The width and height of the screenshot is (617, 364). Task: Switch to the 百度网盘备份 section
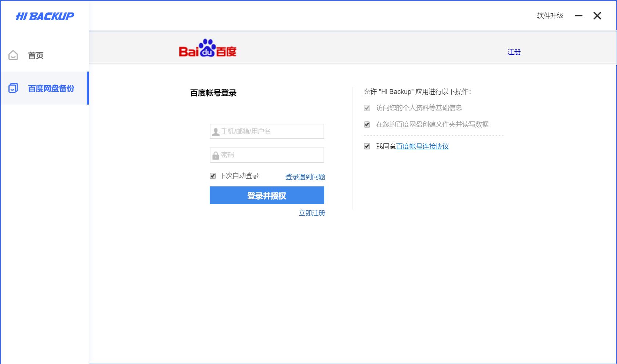(50, 88)
